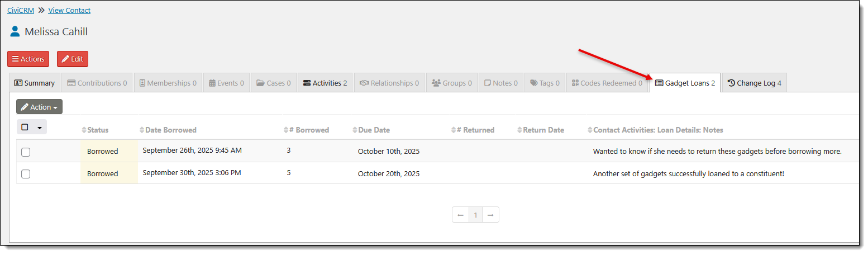This screenshot has height=254, width=868.
Task: Expand the gray Action dropdown above table
Action: (x=39, y=107)
